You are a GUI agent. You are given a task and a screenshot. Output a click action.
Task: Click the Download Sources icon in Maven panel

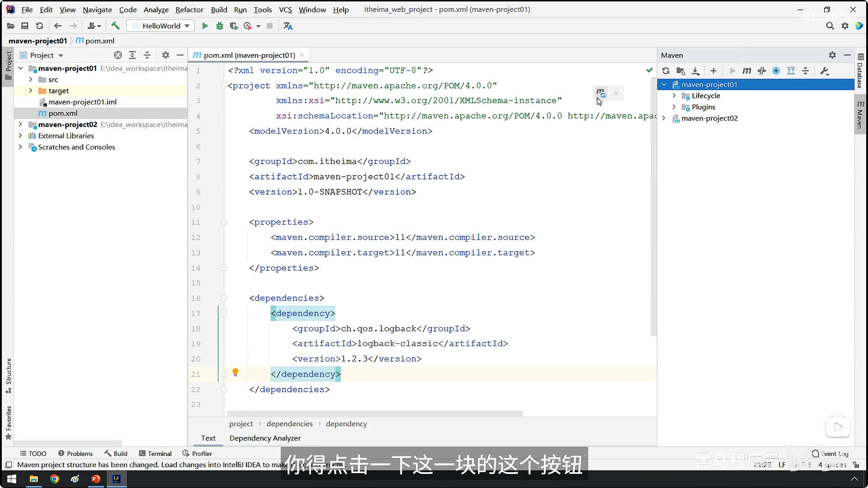tap(695, 71)
